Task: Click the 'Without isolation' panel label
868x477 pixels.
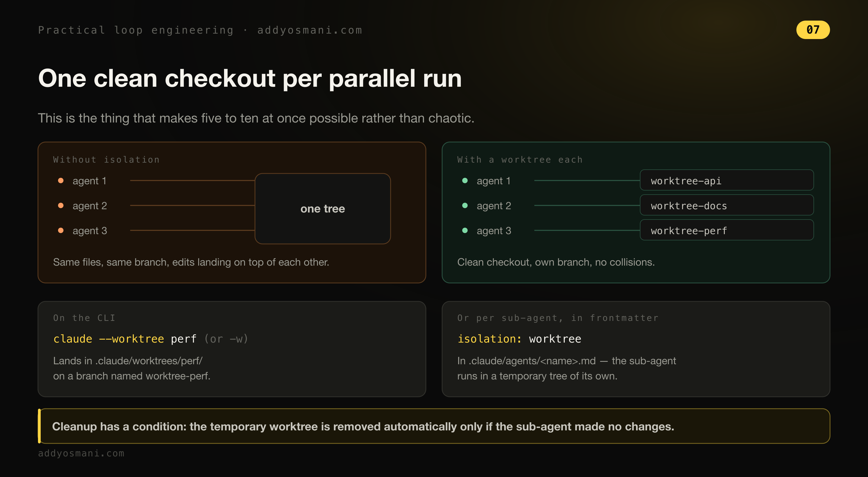Action: click(x=106, y=160)
